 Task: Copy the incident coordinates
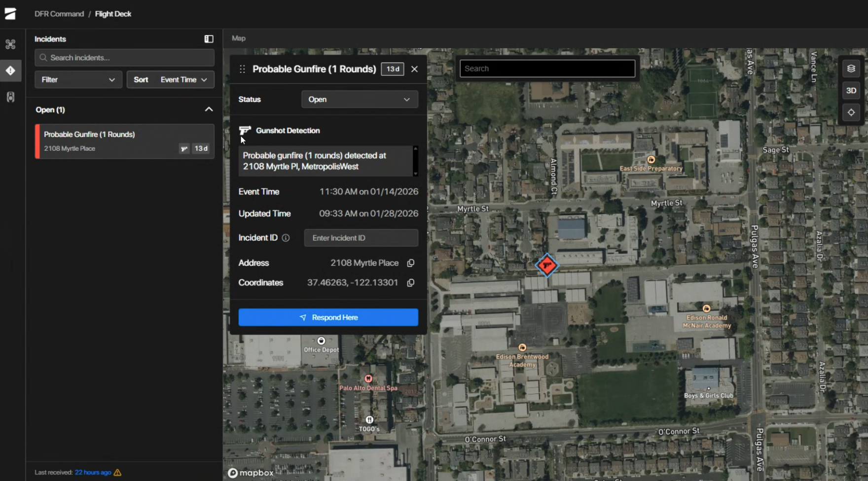(x=410, y=283)
